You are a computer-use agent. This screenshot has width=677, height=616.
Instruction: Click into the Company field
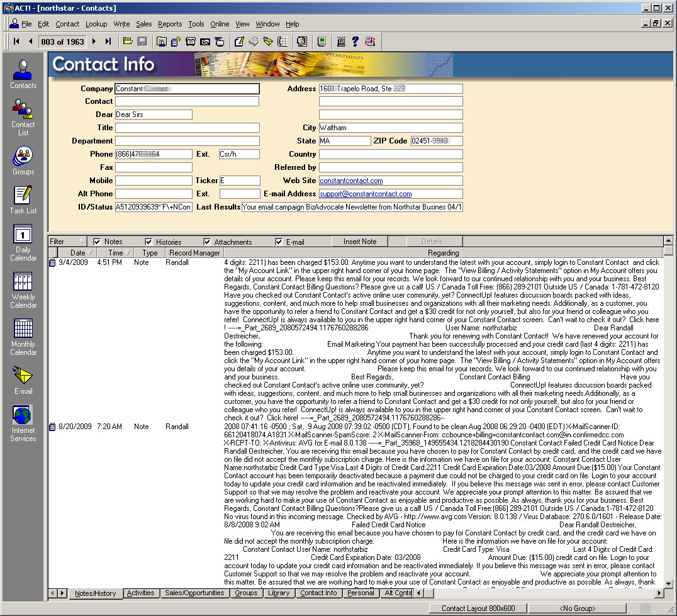click(187, 89)
